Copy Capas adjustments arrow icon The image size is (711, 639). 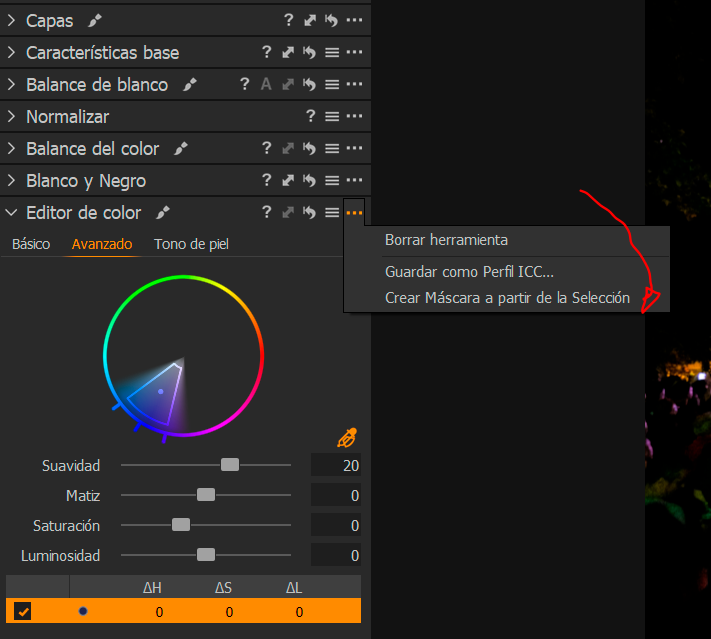[310, 20]
